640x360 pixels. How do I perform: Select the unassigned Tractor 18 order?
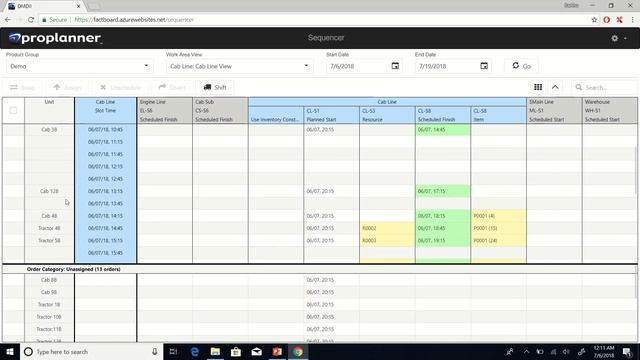coord(49,304)
